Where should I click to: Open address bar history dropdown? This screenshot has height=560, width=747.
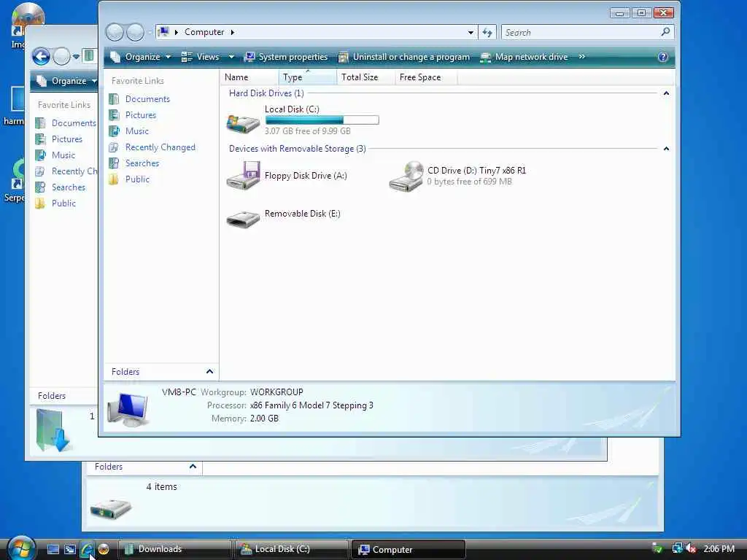471,32
